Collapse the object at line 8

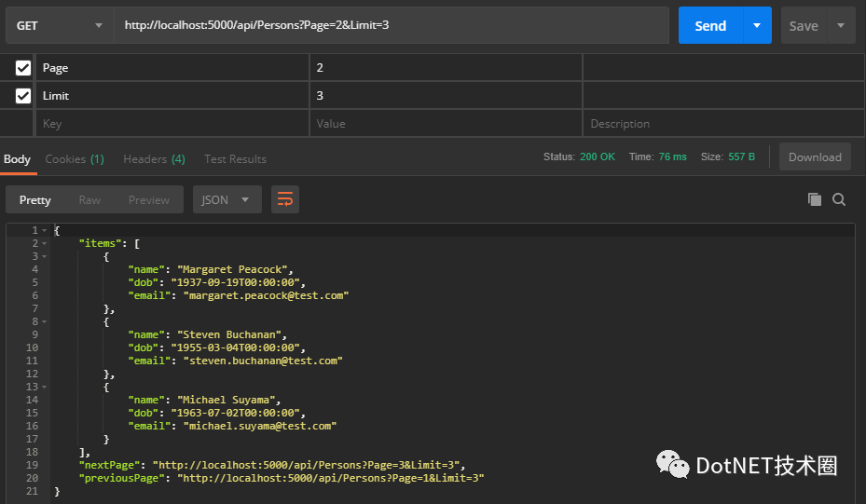[x=45, y=321]
